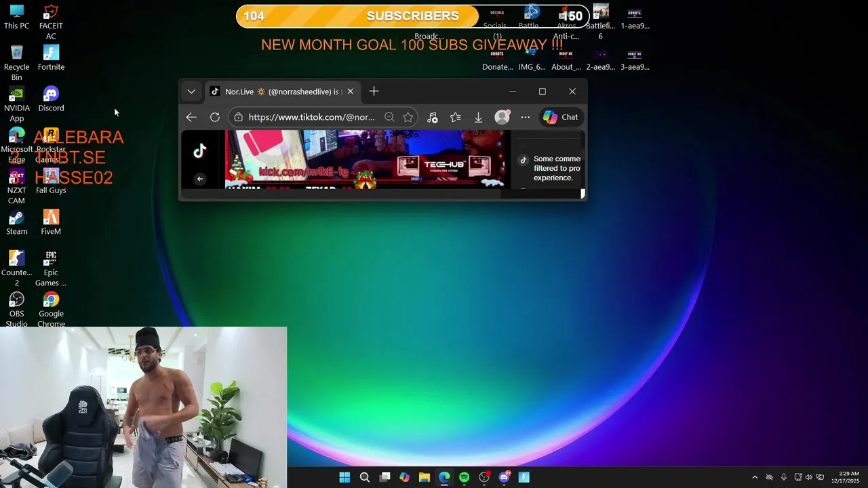Open the IMG_6 file on desktop

532,59
